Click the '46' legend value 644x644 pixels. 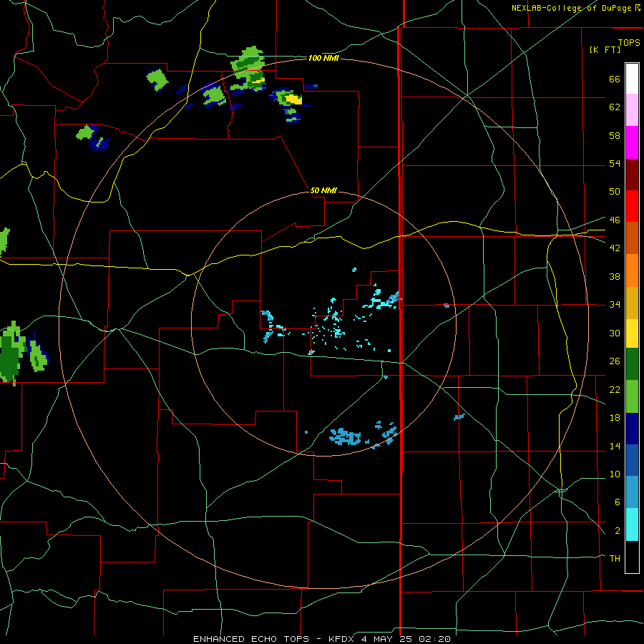tap(615, 220)
